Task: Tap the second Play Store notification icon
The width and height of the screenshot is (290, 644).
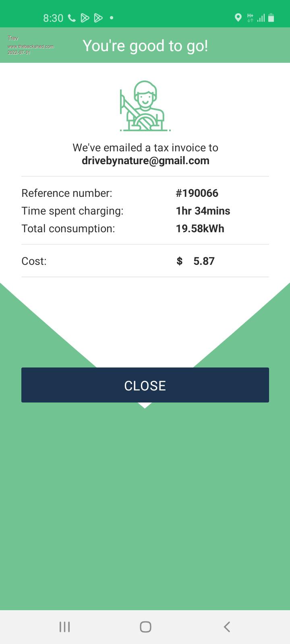Action: [98, 18]
